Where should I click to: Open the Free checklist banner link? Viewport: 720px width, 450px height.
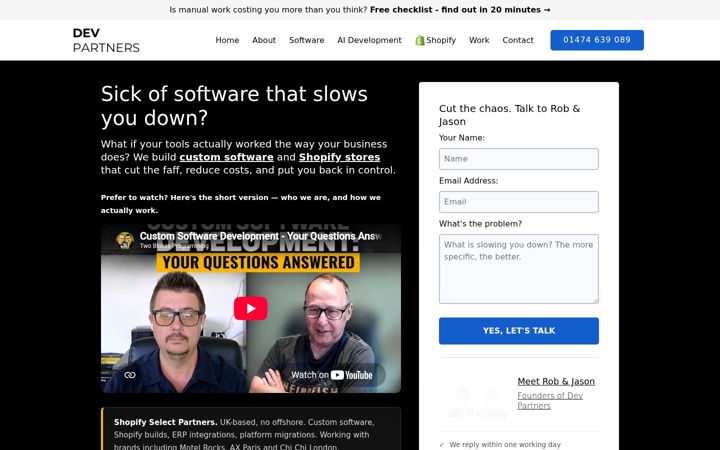(460, 10)
